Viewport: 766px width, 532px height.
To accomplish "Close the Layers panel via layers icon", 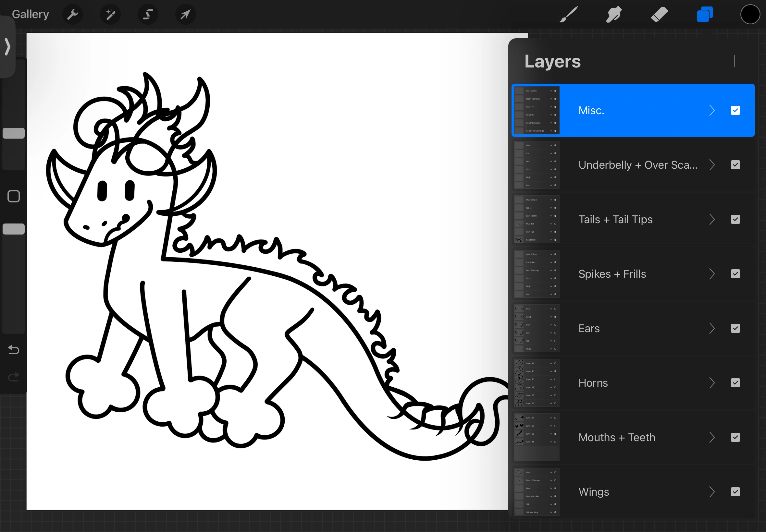I will tap(705, 14).
